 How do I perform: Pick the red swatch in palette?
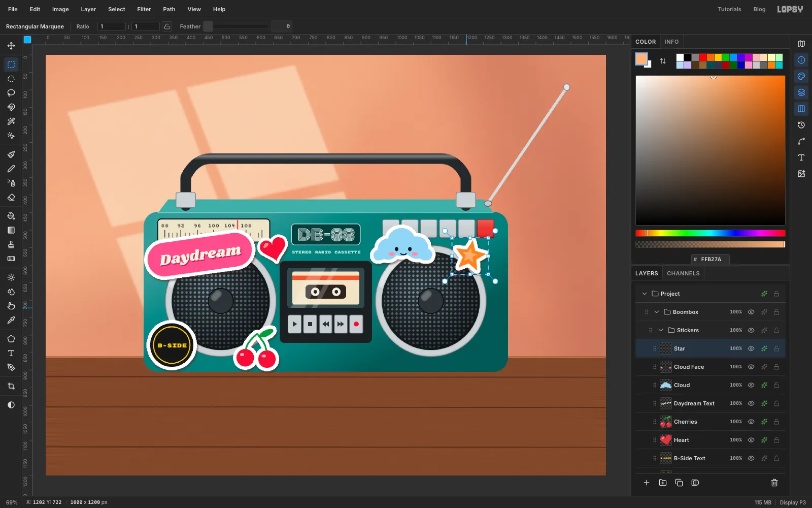(x=703, y=57)
